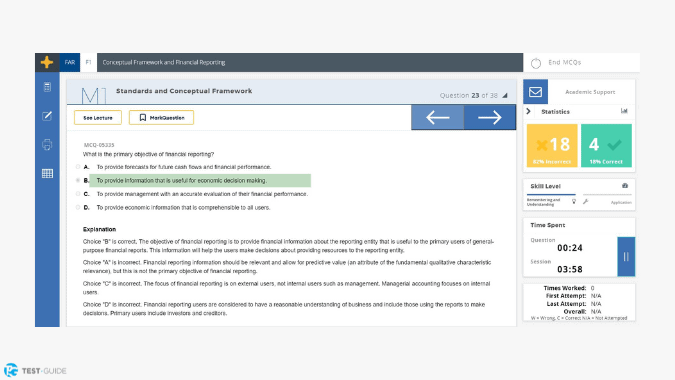Open the statistics bar chart icon

tap(624, 111)
